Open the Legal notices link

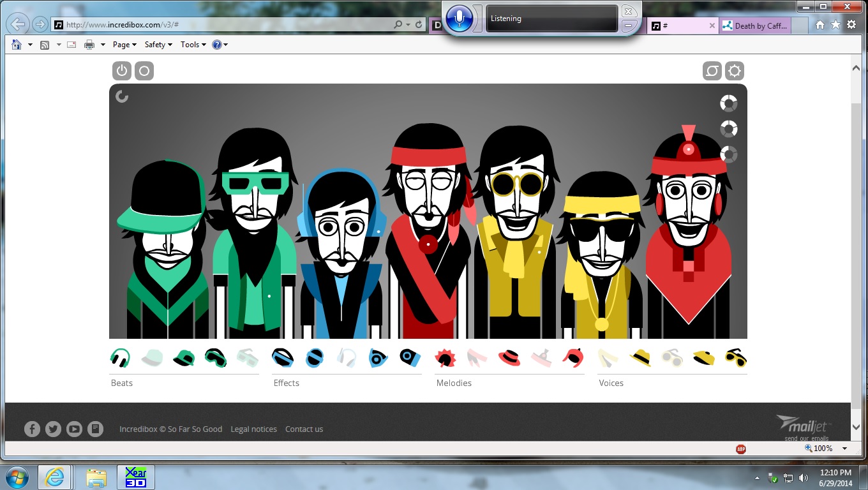[x=254, y=429]
